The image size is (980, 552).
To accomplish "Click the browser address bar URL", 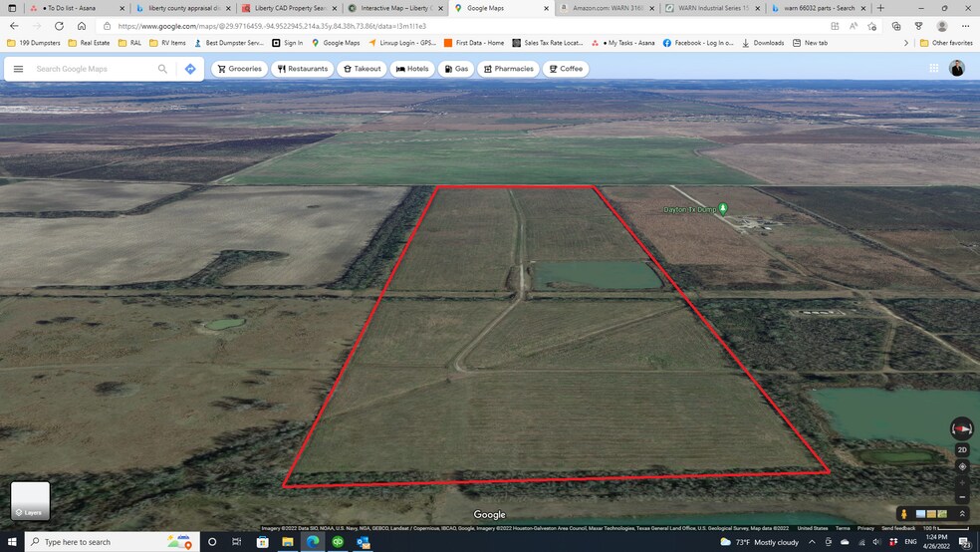I will point(272,26).
